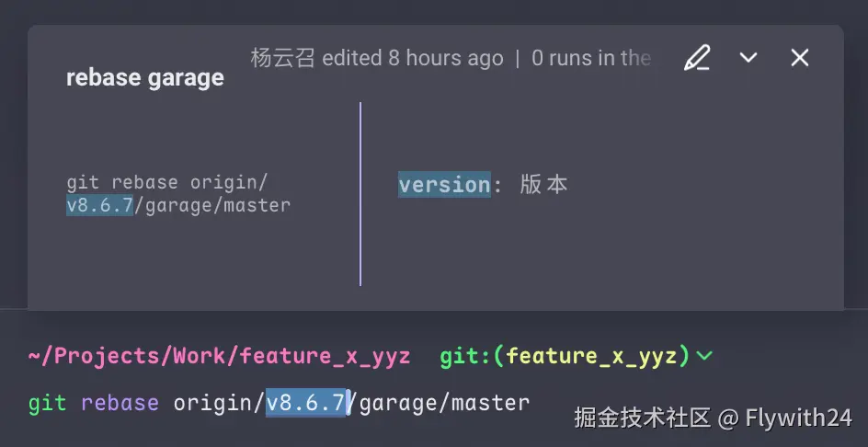
Task: Expand the chevron next to the edit icon
Action: (748, 58)
